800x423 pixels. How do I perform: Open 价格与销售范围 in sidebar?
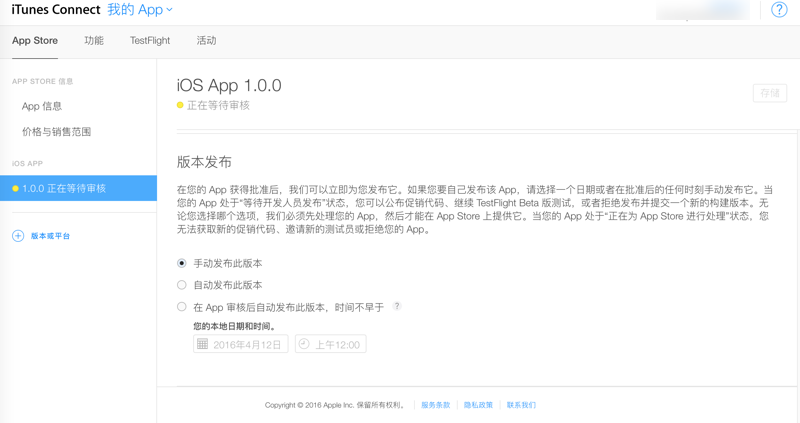[x=56, y=132]
